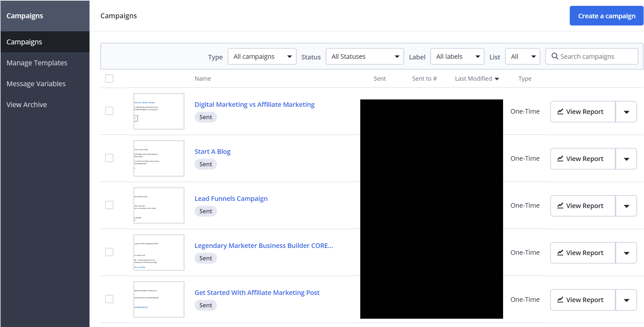
Task: Click the Create a campaign button
Action: coord(606,16)
